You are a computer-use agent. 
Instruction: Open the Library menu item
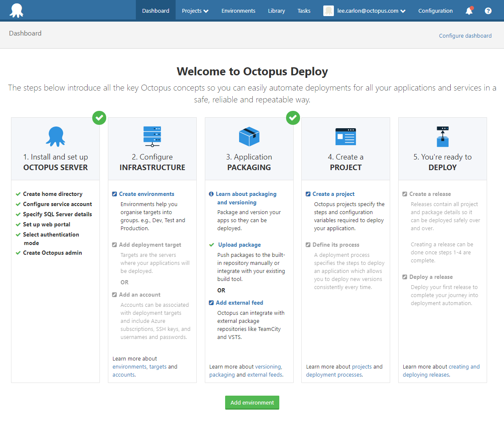pyautogui.click(x=276, y=11)
